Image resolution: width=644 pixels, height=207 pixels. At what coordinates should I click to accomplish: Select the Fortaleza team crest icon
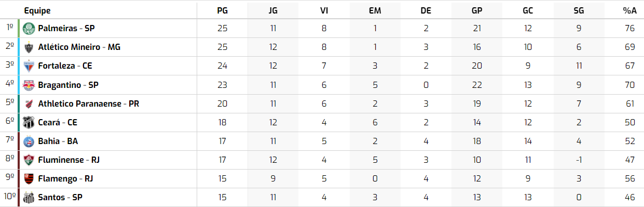[x=29, y=66]
